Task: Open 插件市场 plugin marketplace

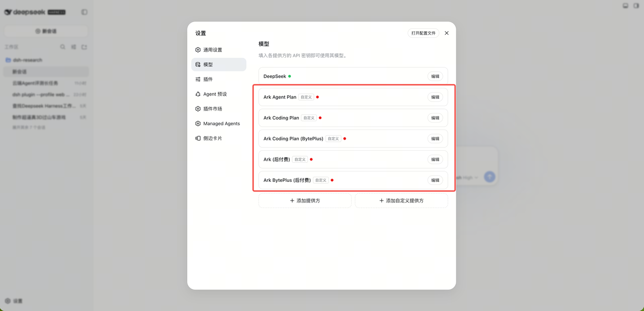Action: click(x=218, y=109)
